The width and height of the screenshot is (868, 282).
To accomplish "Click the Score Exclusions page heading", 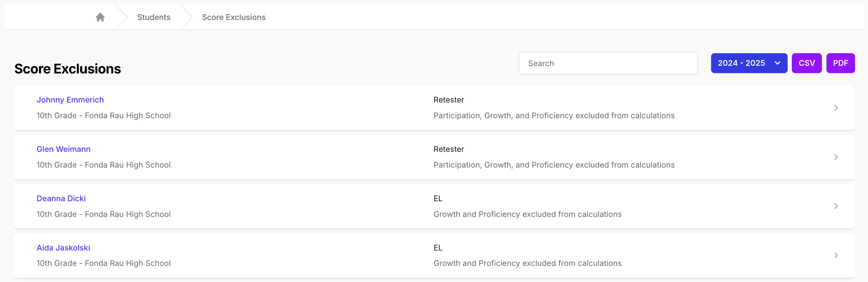I will point(67,69).
